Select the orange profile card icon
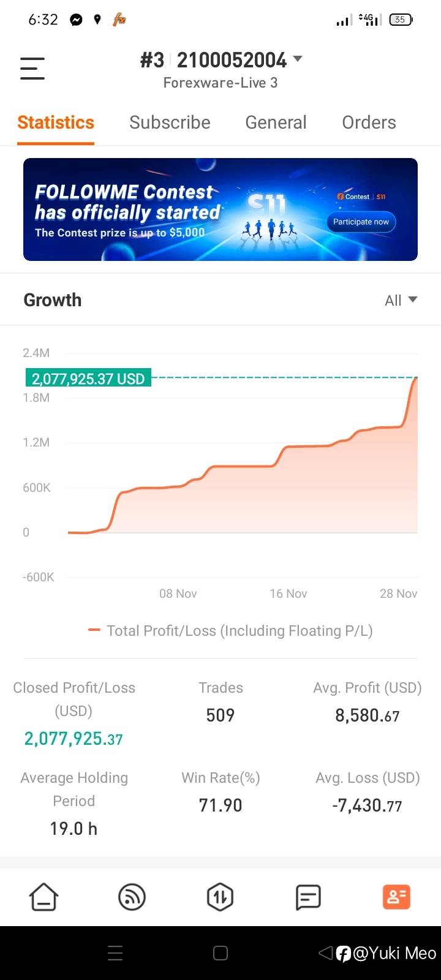The height and width of the screenshot is (980, 441). (396, 897)
